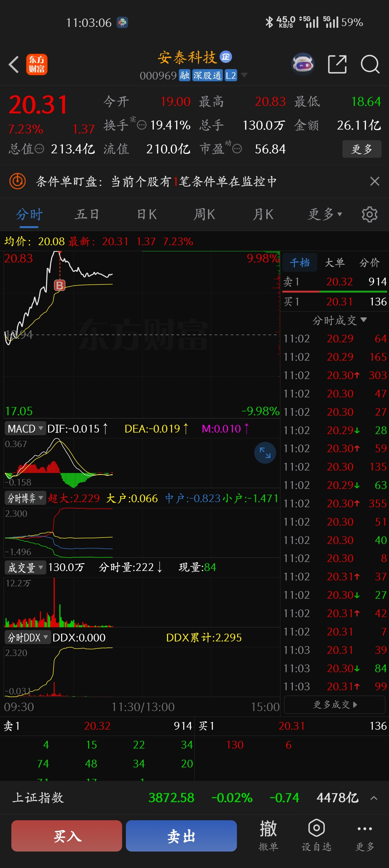Tap the 安泰科技 stock title

pyautogui.click(x=187, y=57)
